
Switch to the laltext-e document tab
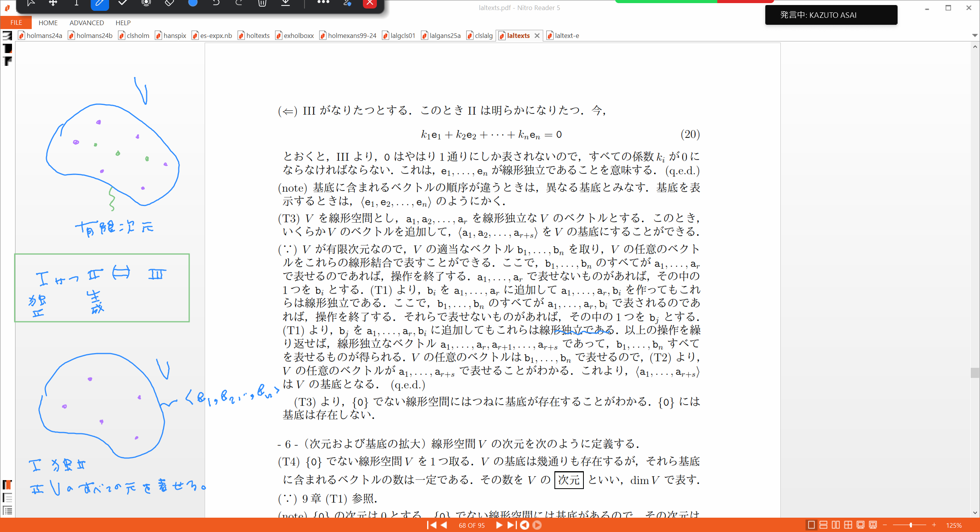(x=563, y=36)
